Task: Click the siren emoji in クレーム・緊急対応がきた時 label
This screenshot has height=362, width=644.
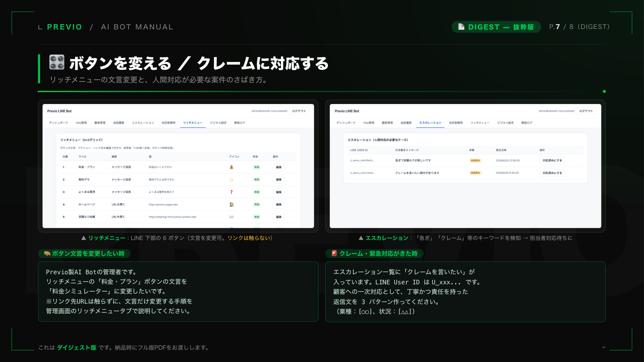Action: tap(334, 254)
